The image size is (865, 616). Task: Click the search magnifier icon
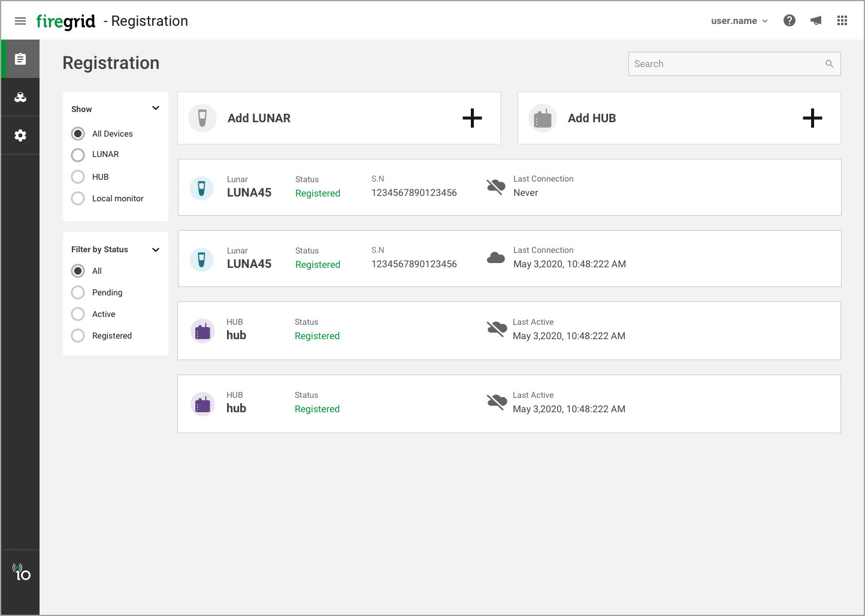tap(830, 64)
